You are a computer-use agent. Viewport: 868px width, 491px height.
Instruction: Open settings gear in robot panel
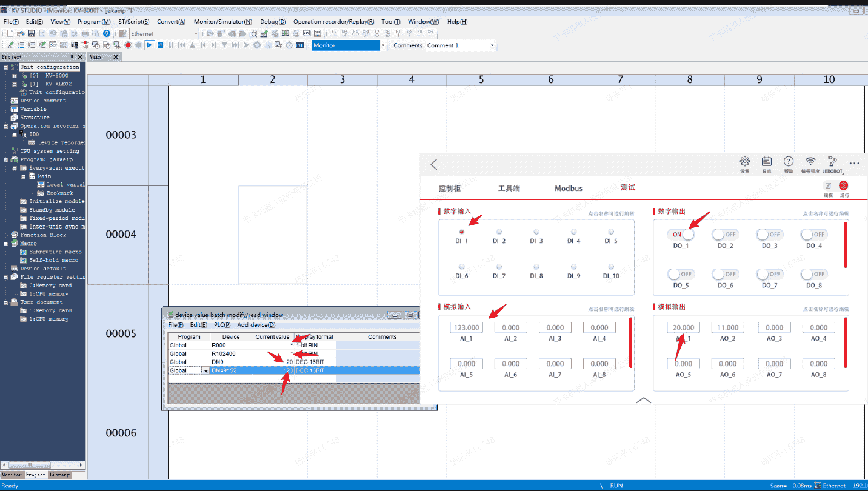coord(744,162)
